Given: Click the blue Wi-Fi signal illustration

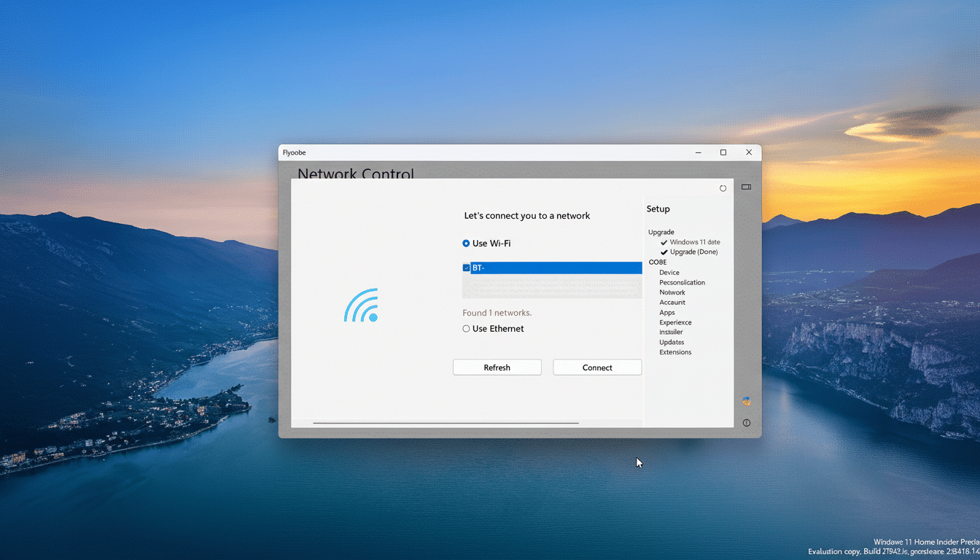Looking at the screenshot, I should (361, 305).
